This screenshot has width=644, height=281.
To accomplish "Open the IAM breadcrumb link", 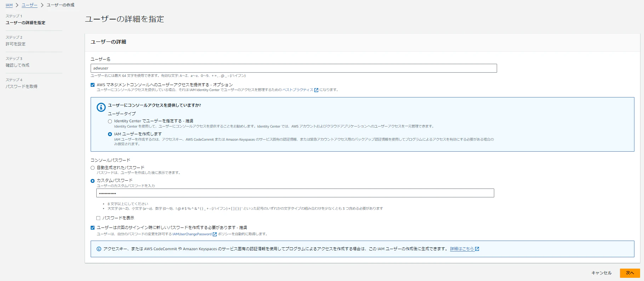I will 9,5.
